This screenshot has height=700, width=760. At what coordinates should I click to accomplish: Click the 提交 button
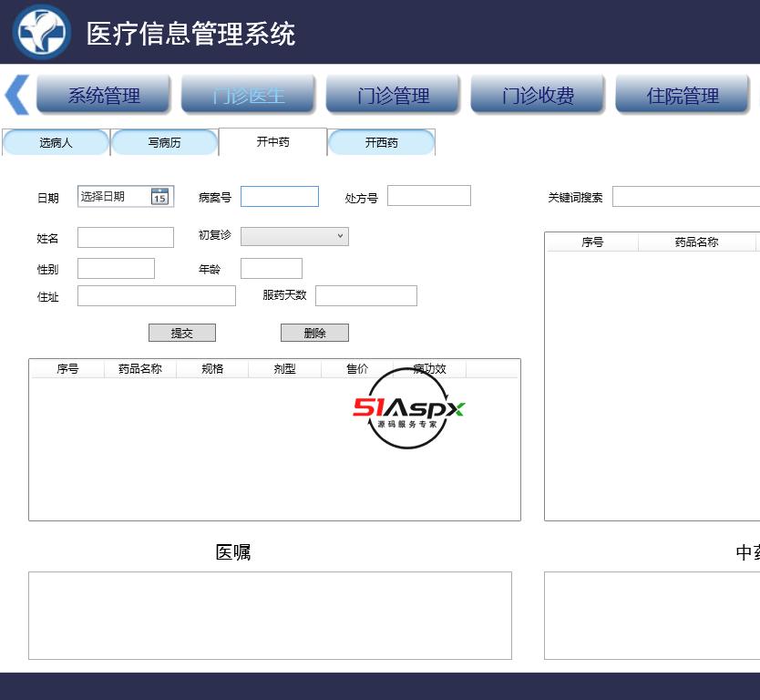[x=182, y=333]
